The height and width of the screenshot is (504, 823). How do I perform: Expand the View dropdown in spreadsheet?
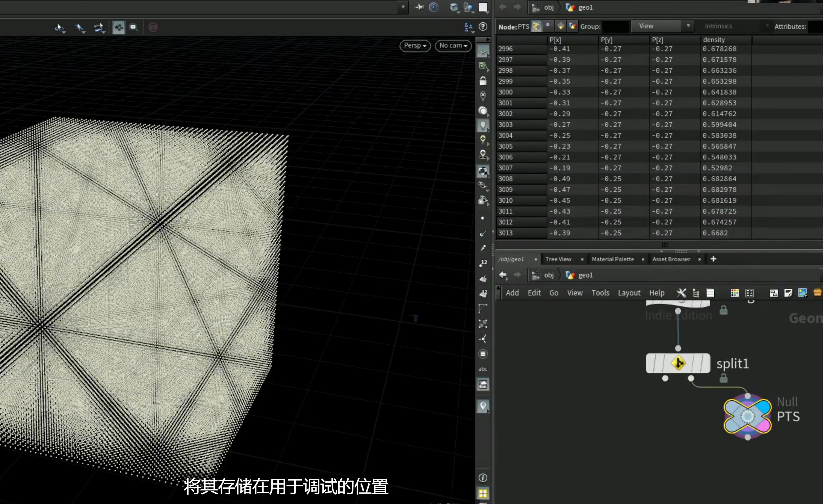pos(662,26)
